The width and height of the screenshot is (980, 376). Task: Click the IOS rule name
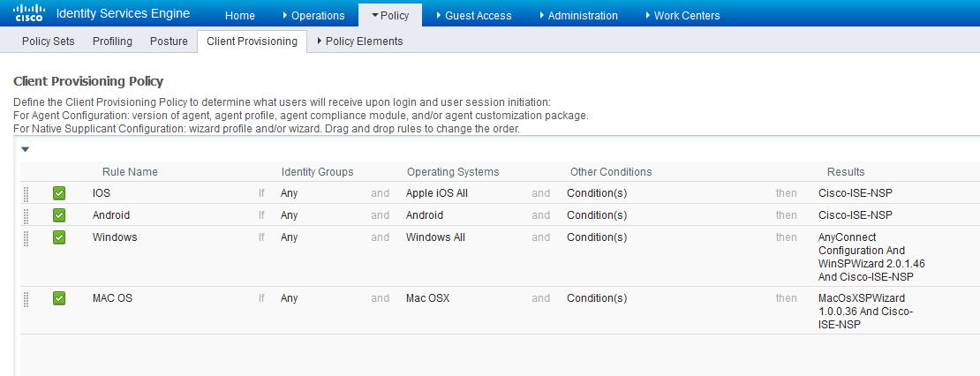tap(102, 193)
